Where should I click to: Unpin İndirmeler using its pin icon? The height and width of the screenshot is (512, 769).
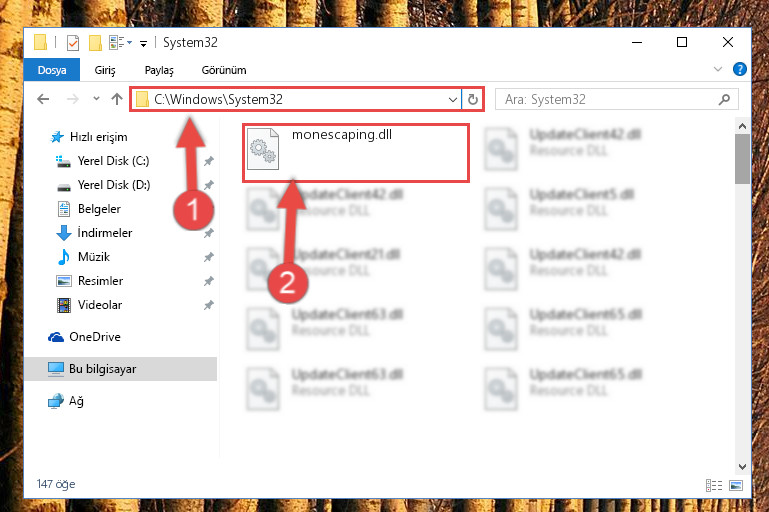coord(209,233)
